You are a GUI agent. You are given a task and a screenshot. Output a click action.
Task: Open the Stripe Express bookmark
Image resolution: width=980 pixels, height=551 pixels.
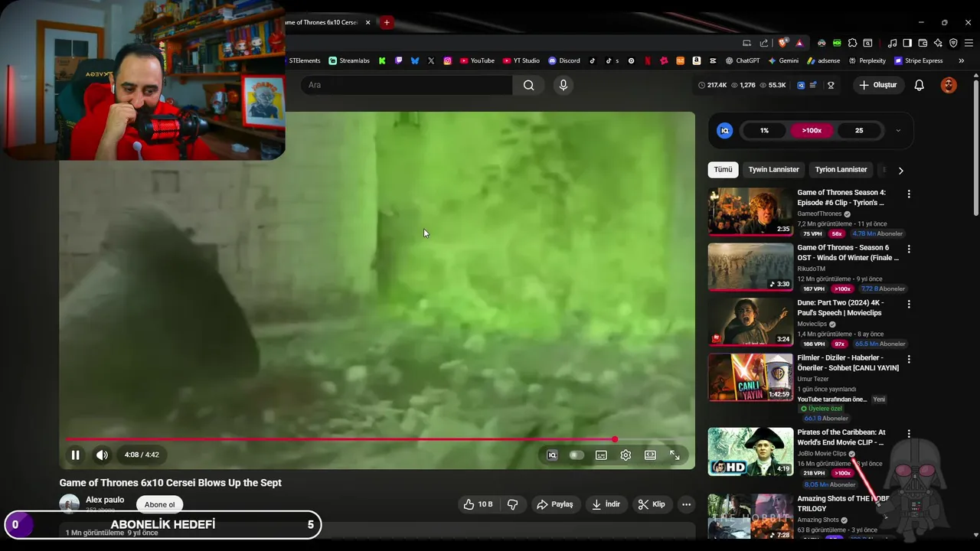[918, 60]
